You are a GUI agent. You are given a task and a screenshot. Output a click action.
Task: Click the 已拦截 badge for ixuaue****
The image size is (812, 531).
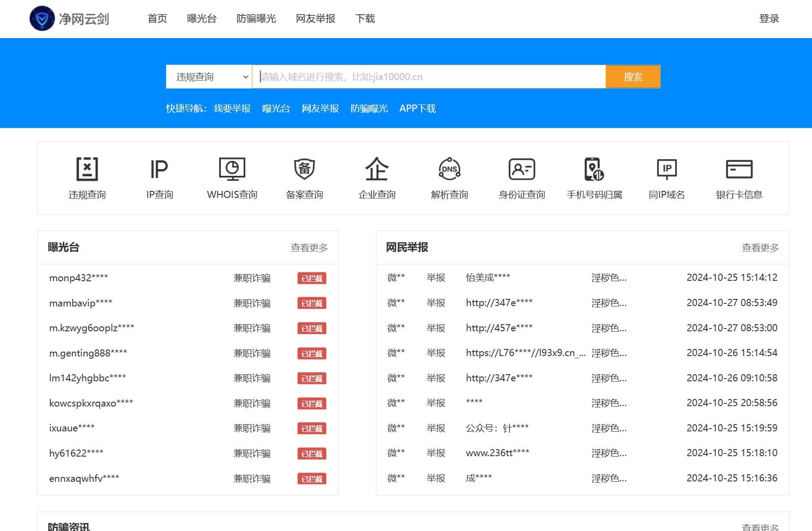[x=312, y=428]
